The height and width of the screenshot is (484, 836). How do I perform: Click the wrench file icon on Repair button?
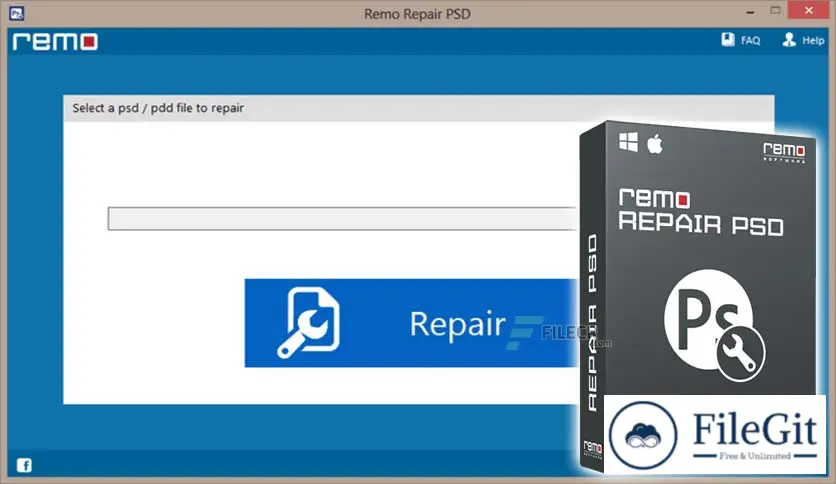coord(309,322)
